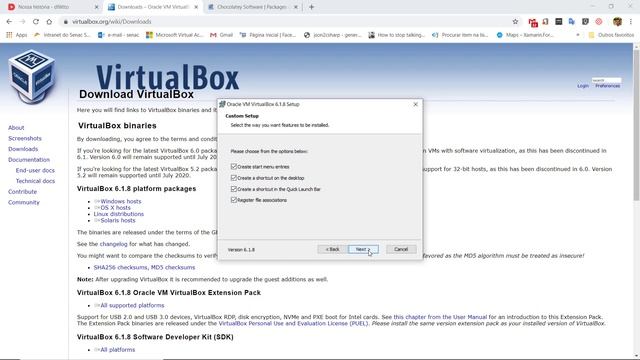
Task: Reload the page with refresh icon
Action: (36, 22)
